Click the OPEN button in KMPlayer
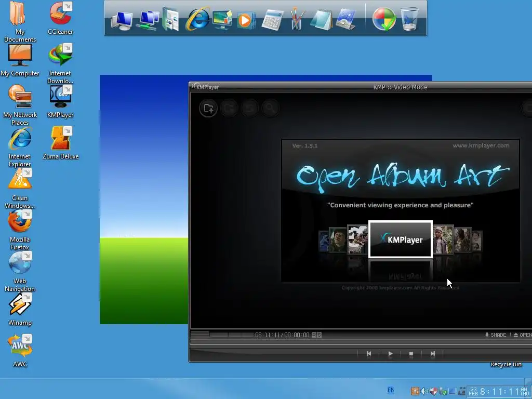The height and width of the screenshot is (399, 532). tap(523, 335)
